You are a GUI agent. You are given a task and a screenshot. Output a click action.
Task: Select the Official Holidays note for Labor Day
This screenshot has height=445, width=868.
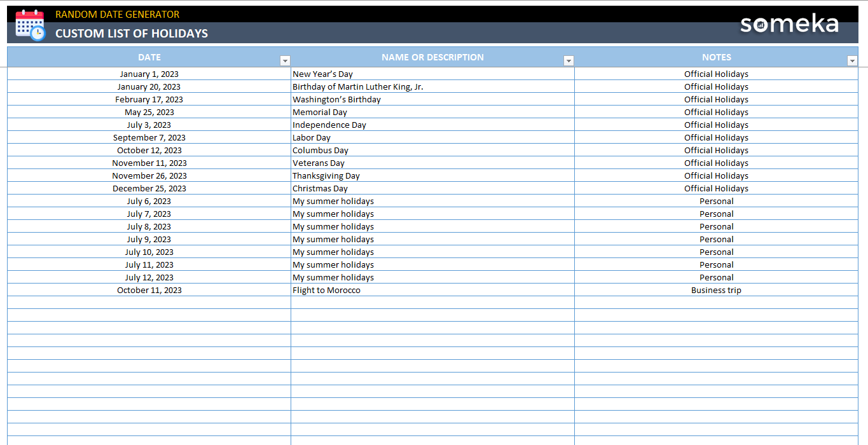[x=716, y=137]
